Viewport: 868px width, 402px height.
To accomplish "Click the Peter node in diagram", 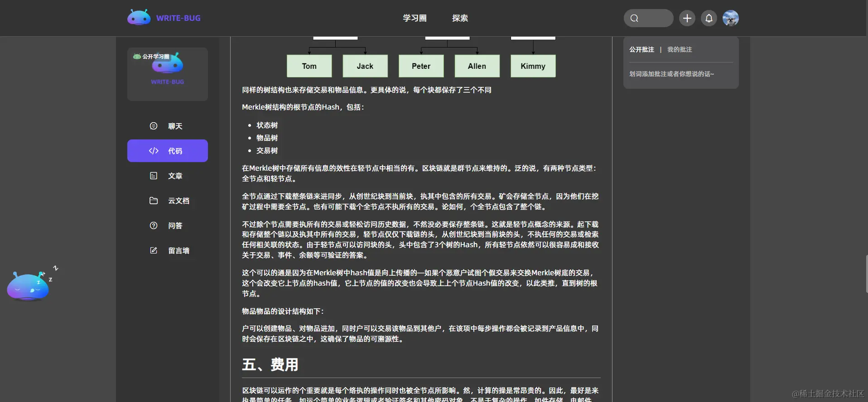I will click(x=421, y=66).
